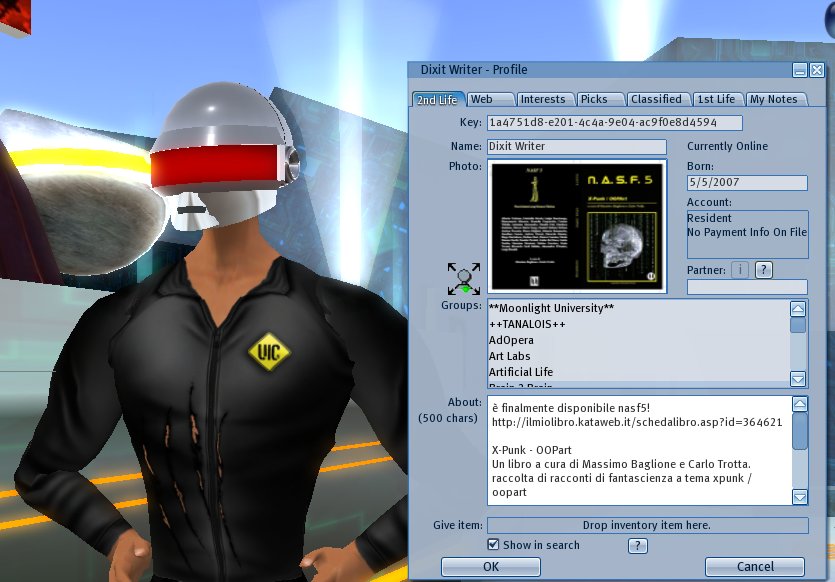Open the Picks tab
Viewport: 835px width, 582px height.
600,99
